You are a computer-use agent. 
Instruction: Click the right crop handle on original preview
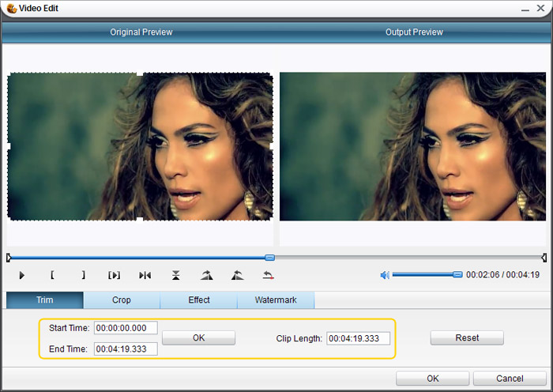click(272, 146)
